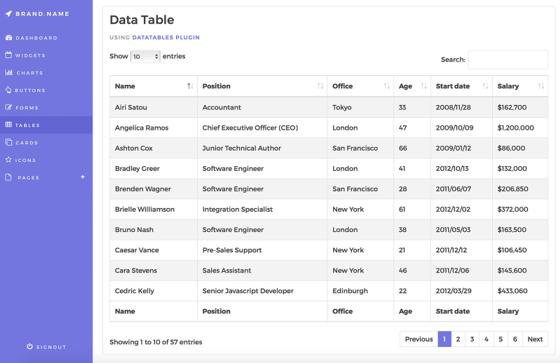Click the name cell Cara Stevens
This screenshot has height=363, width=560.
click(154, 270)
